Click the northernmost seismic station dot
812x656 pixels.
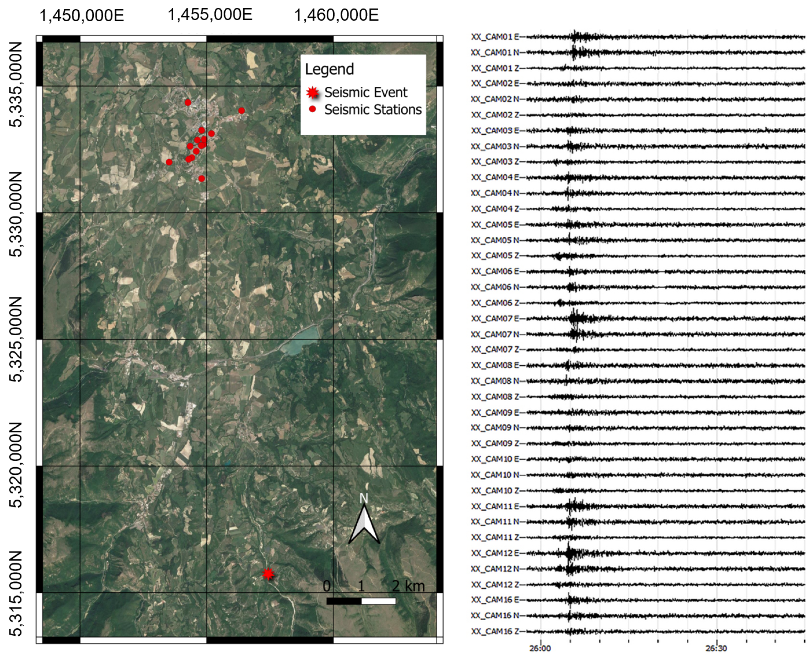(x=188, y=102)
